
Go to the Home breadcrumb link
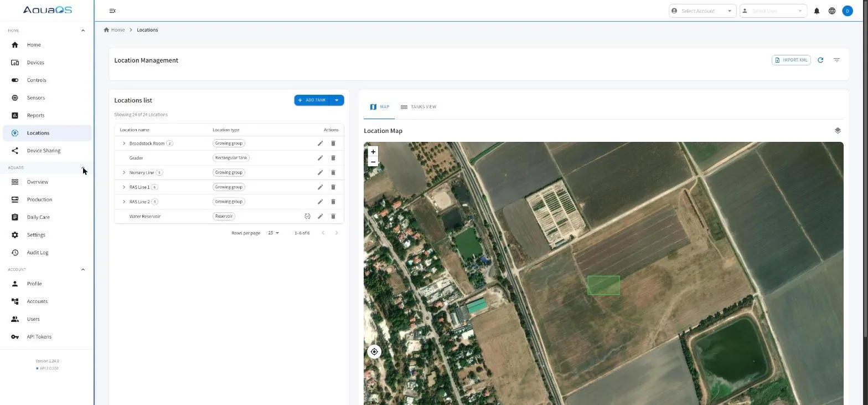click(115, 30)
